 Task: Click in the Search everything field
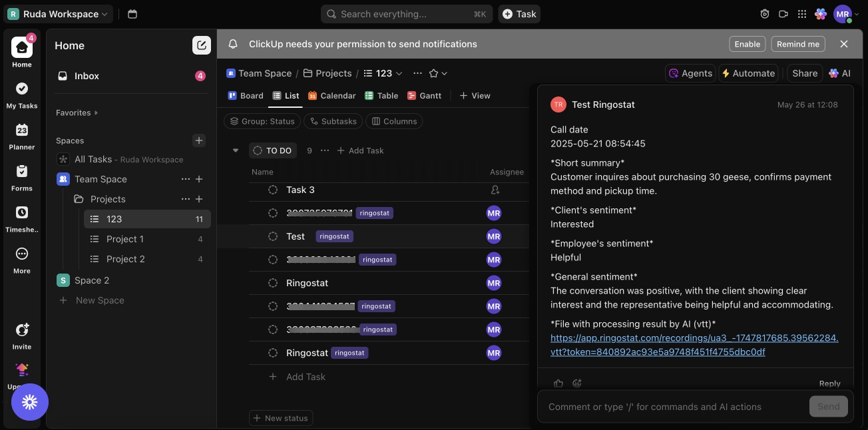(x=406, y=14)
